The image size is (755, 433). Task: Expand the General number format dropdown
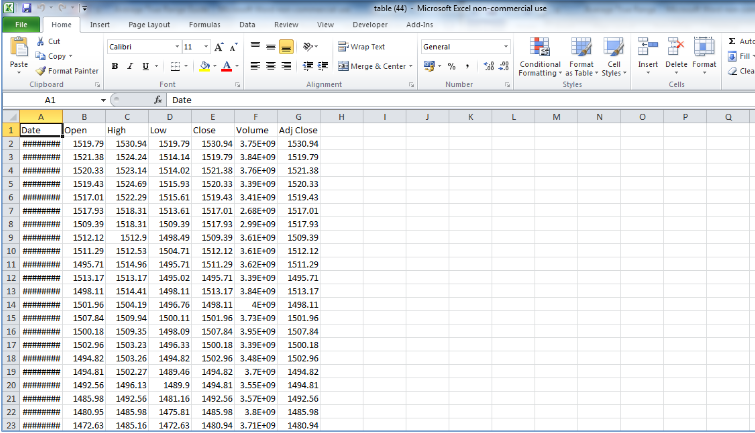coord(506,47)
